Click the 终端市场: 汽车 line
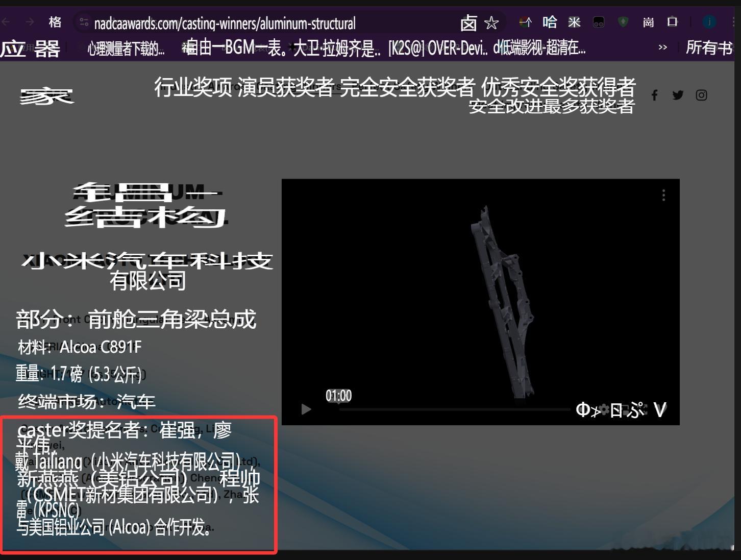 87,402
